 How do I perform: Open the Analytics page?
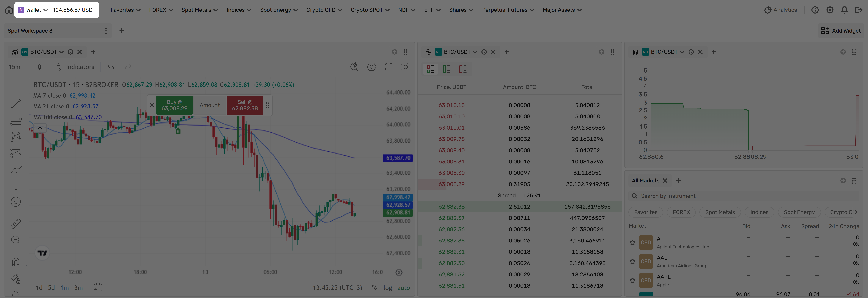pos(780,10)
